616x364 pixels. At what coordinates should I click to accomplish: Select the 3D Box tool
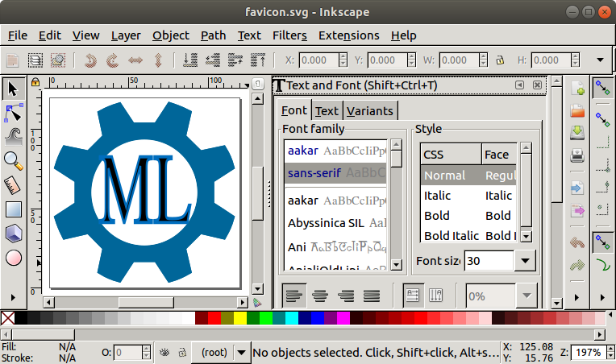click(x=14, y=234)
